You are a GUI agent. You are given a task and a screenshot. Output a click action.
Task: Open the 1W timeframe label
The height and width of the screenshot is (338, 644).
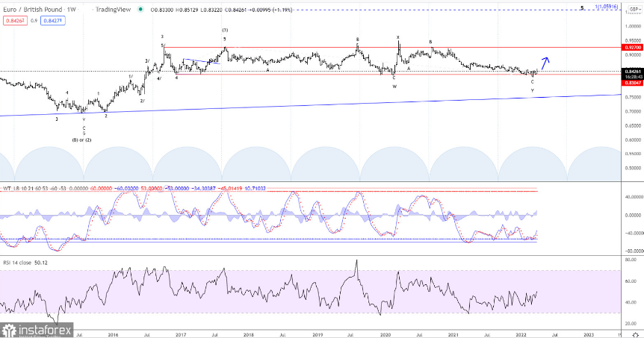tap(72, 10)
